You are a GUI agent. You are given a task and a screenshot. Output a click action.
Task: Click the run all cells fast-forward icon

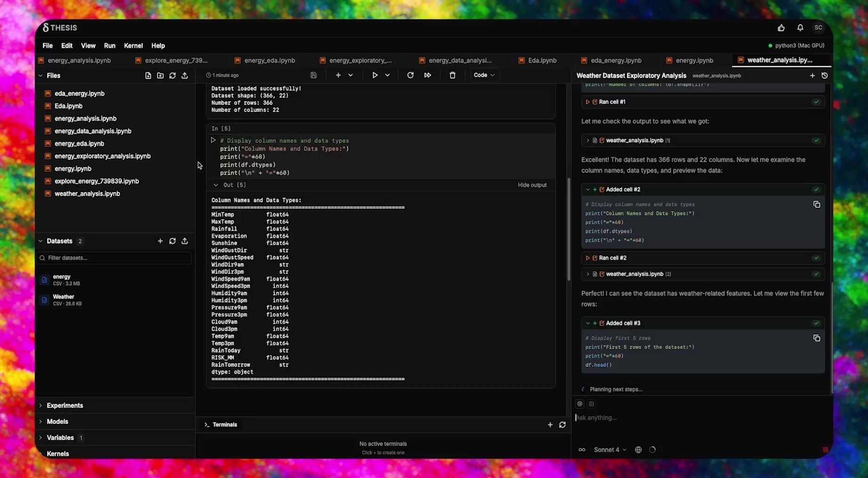pos(427,75)
